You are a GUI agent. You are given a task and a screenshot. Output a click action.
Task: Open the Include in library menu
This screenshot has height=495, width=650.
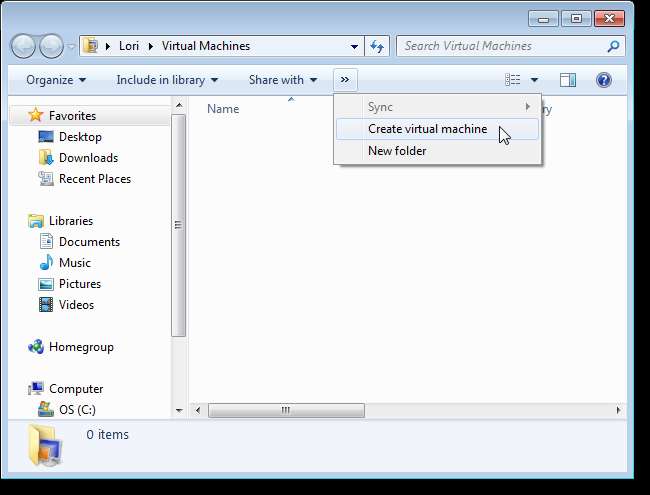tap(167, 80)
